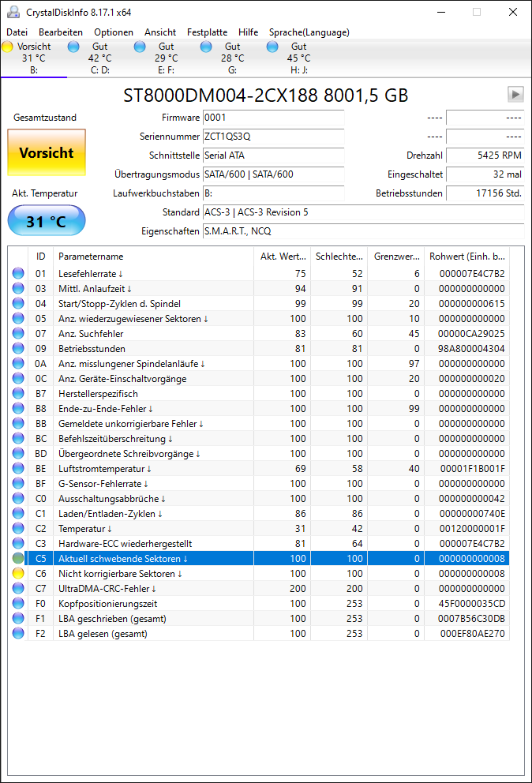
Task: Click status icon of ID 09 Betriebsstunden row
Action: coord(18,348)
